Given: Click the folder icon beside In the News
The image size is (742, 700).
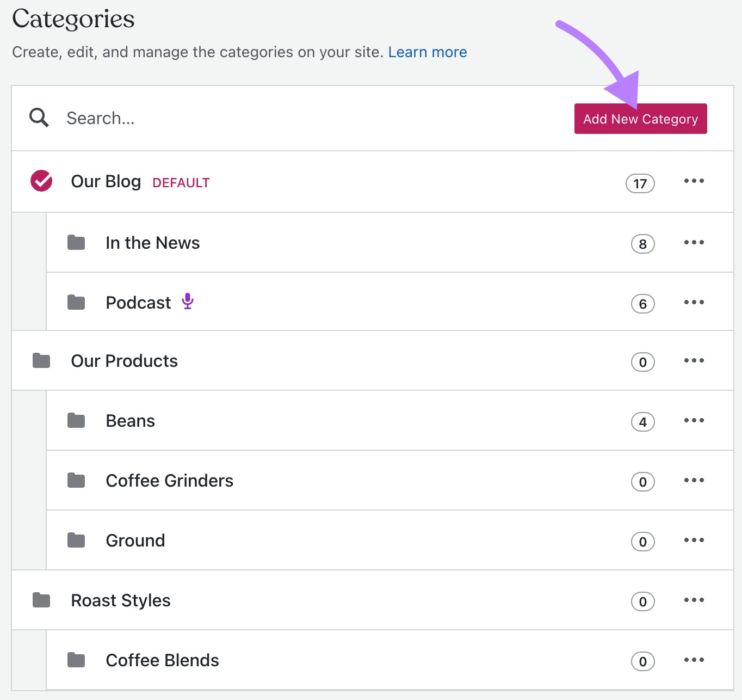Looking at the screenshot, I should [76, 243].
